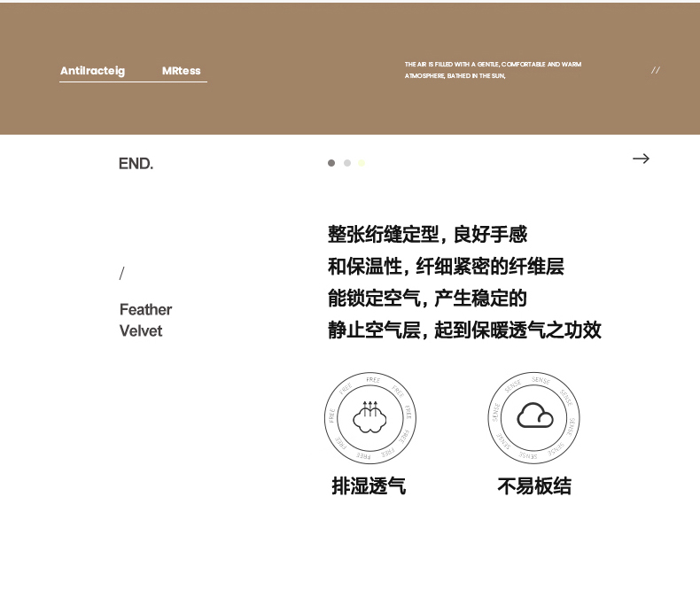700x590 pixels.
Task: Click the plain cloud icon in the SENSE ring
Action: tap(534, 416)
